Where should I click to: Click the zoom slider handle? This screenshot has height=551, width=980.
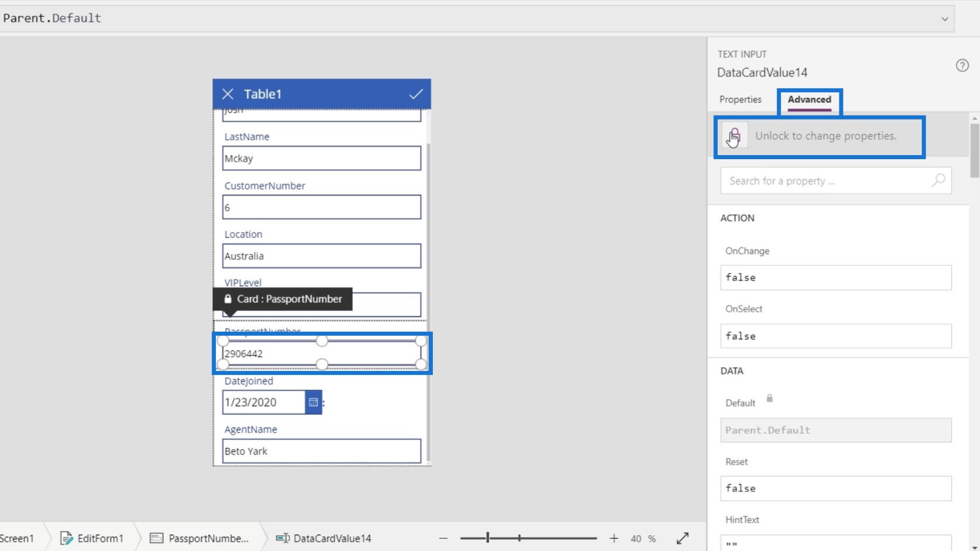click(488, 538)
